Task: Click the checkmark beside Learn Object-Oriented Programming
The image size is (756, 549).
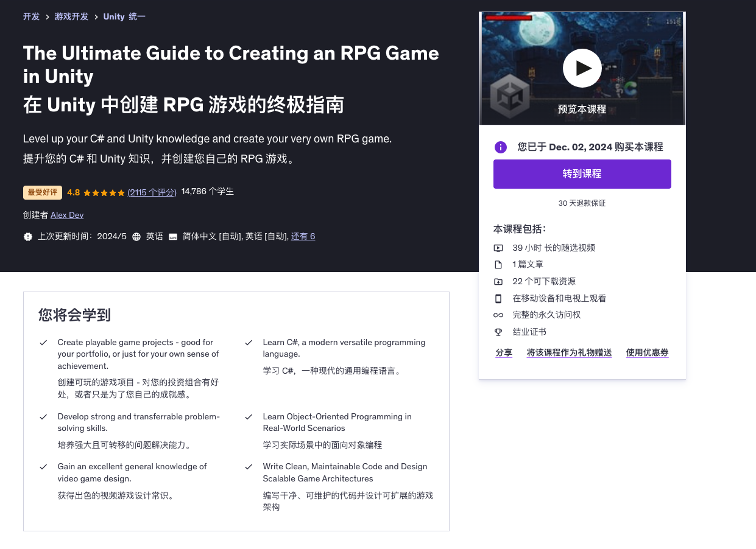Action: click(249, 417)
